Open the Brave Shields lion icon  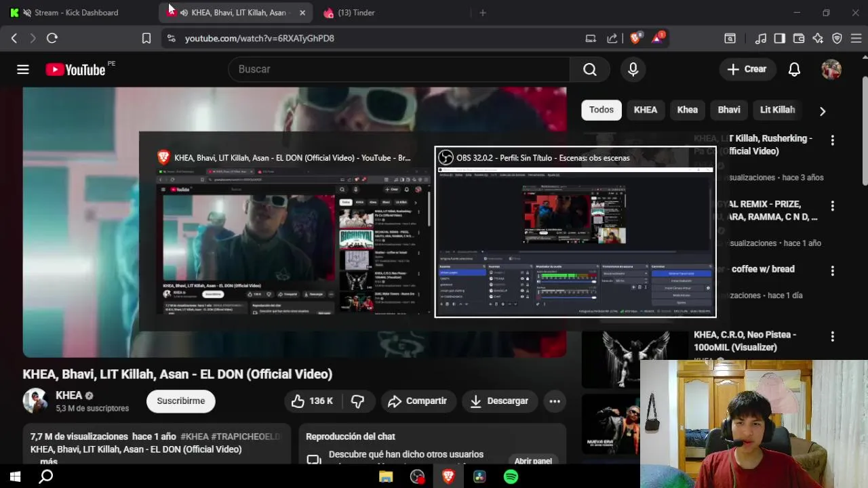point(635,39)
